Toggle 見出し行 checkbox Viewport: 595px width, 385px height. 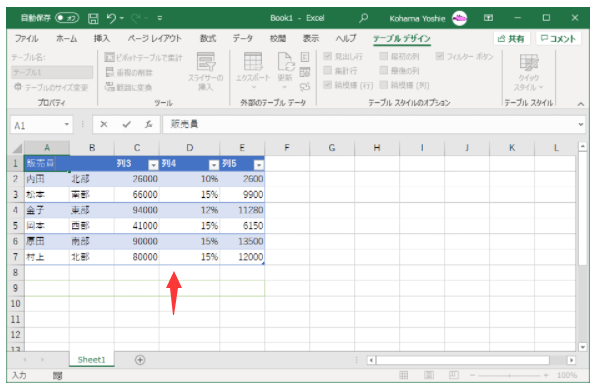tap(327, 56)
